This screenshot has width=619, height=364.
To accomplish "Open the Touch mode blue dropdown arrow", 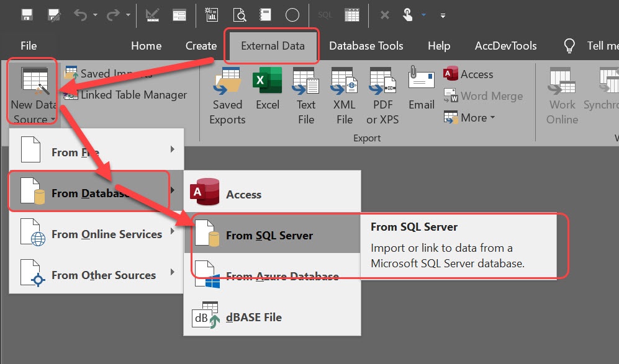I will tap(423, 16).
